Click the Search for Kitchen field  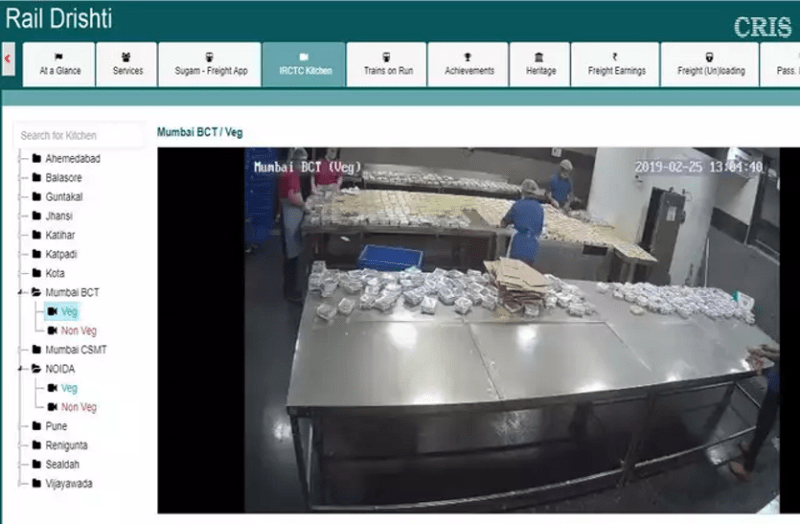point(80,135)
